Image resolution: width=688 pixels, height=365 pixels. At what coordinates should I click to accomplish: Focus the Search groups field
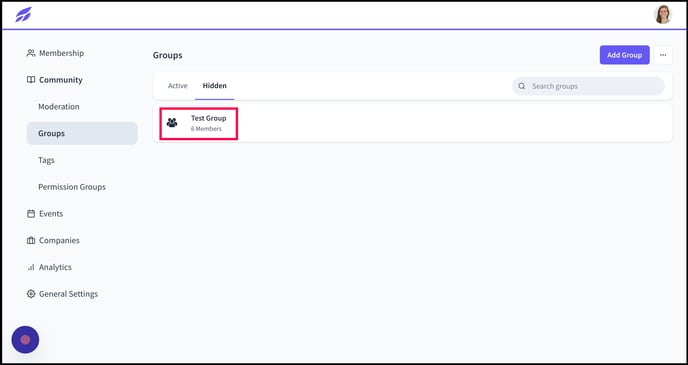[589, 86]
